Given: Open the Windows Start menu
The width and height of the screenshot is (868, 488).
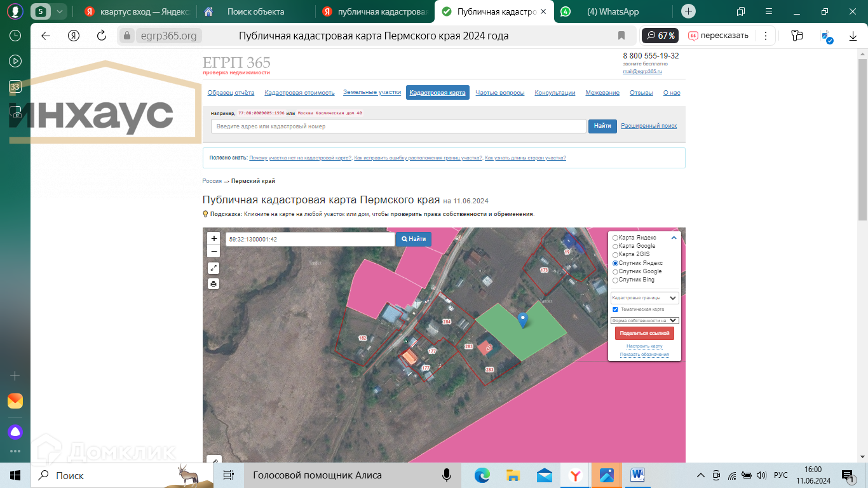Looking at the screenshot, I should pos(15,475).
